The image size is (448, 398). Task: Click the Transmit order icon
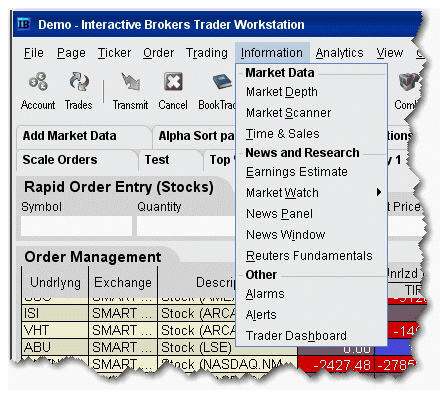[x=130, y=82]
